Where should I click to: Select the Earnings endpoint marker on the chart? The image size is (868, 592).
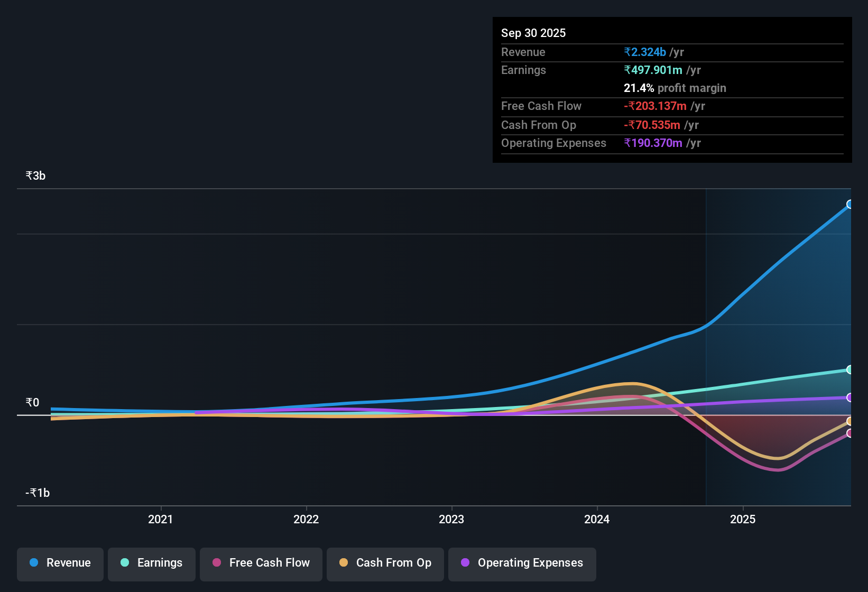pos(849,369)
